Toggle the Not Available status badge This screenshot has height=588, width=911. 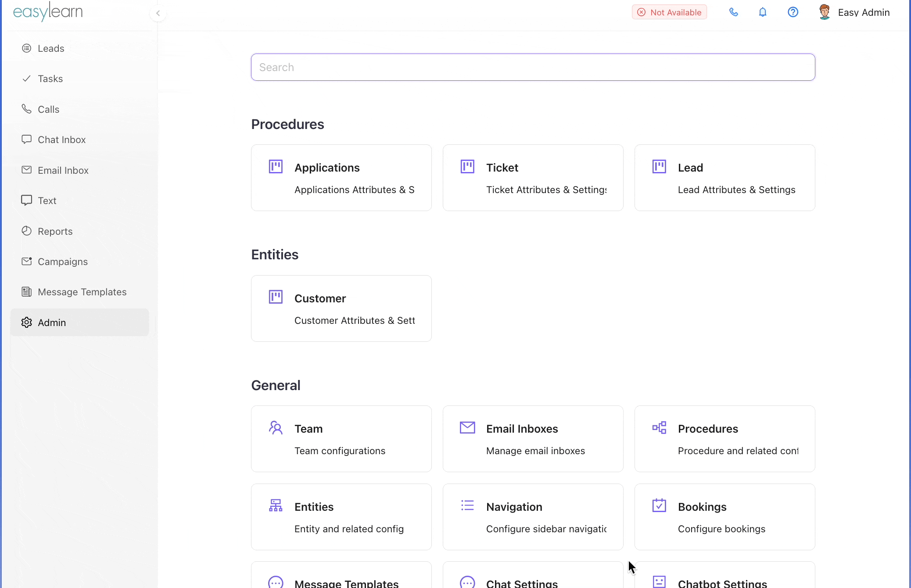pos(669,12)
